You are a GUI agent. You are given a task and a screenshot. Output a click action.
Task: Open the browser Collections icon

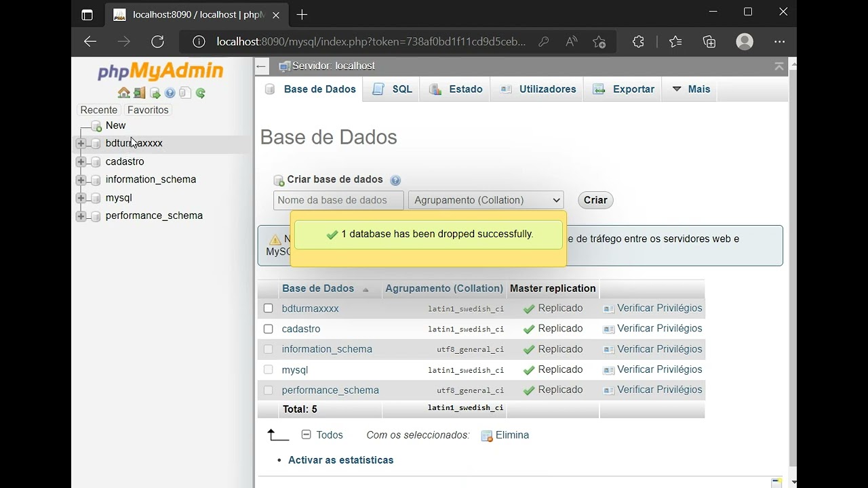point(709,42)
